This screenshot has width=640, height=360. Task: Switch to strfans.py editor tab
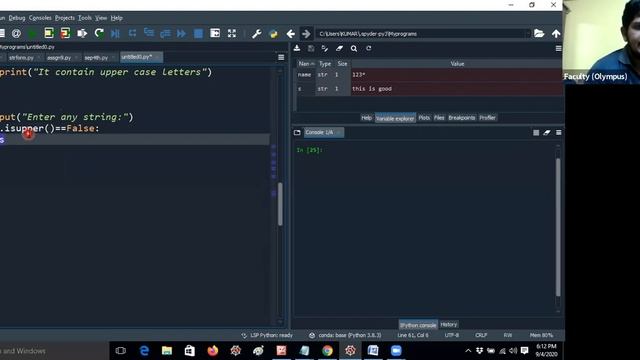click(24, 58)
